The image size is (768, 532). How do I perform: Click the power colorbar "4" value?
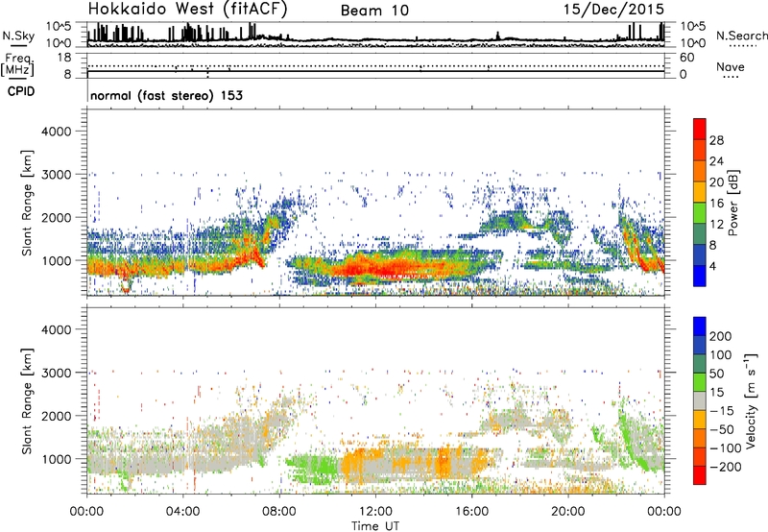[712, 267]
